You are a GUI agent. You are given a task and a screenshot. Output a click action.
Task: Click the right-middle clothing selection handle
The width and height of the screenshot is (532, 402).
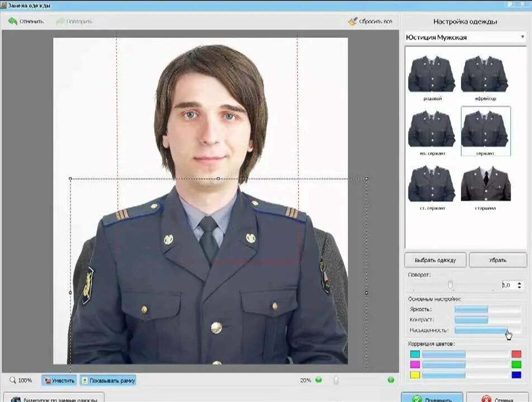[367, 293]
